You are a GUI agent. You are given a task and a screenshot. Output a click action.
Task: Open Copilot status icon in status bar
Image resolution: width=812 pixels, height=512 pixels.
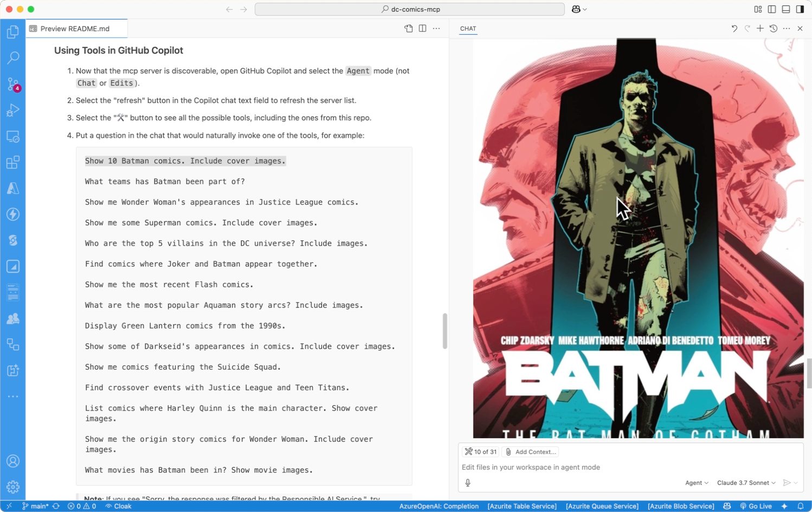727,506
